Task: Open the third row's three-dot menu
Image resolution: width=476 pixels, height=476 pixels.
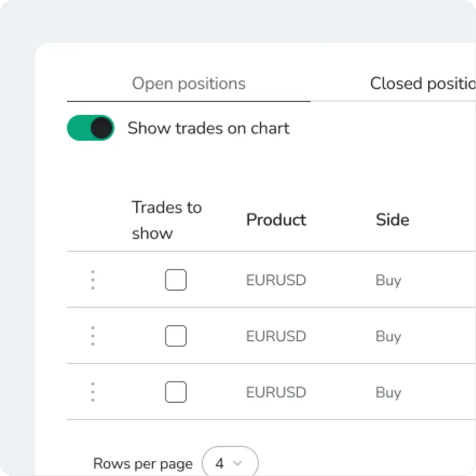Action: tap(93, 392)
